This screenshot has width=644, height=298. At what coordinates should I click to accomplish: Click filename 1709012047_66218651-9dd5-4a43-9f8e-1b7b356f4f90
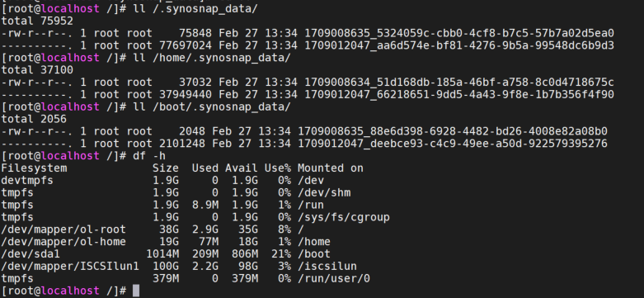point(459,95)
